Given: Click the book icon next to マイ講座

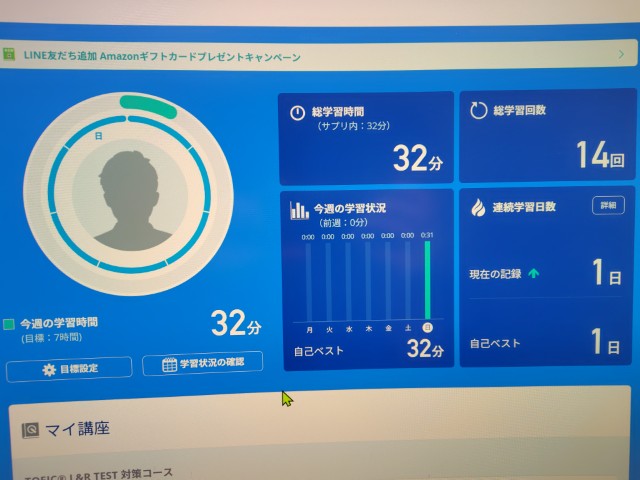Looking at the screenshot, I should [x=31, y=429].
